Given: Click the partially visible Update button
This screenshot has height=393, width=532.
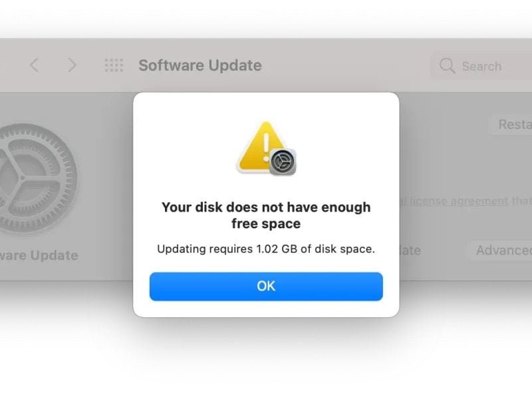Looking at the screenshot, I should pyautogui.click(x=412, y=251).
